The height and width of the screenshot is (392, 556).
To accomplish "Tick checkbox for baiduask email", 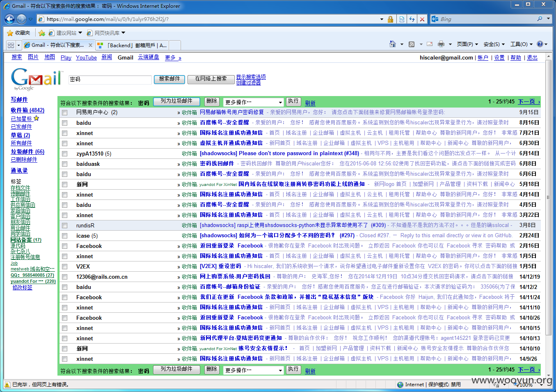I will (x=64, y=164).
